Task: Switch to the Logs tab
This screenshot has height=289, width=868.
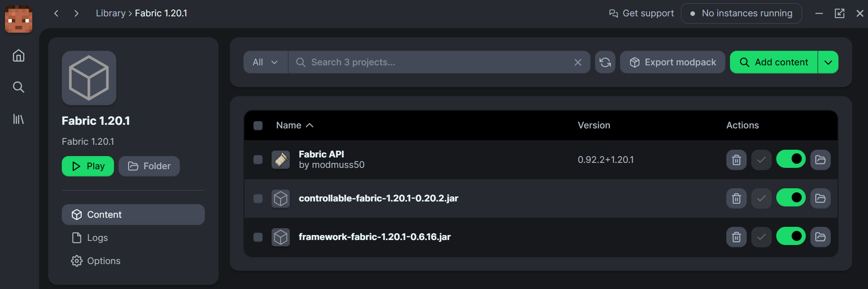Action: tap(133, 238)
